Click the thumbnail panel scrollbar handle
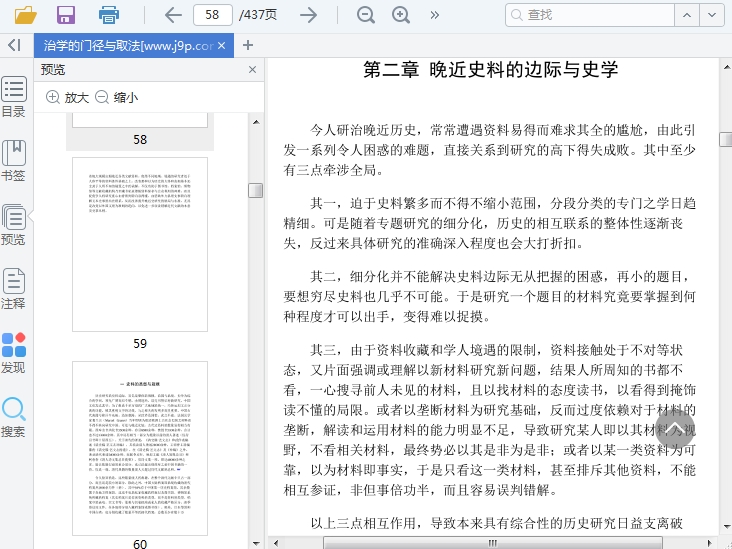732x549 pixels. click(x=255, y=190)
